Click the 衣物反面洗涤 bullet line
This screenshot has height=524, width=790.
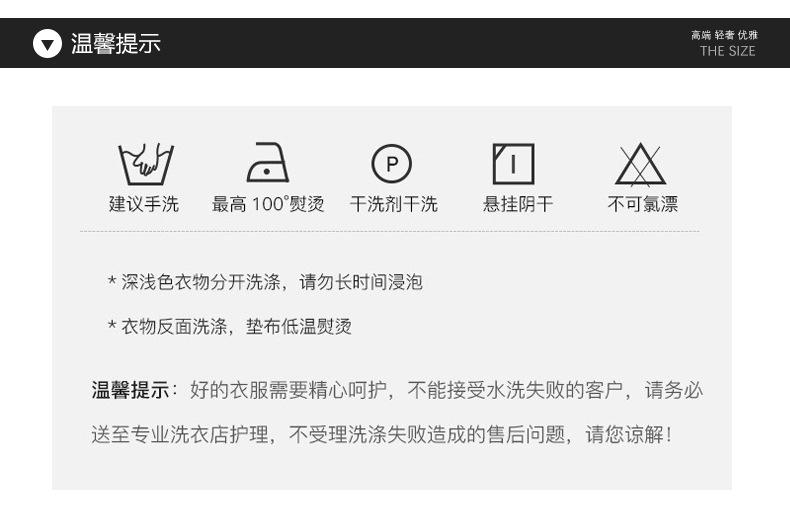[230, 326]
